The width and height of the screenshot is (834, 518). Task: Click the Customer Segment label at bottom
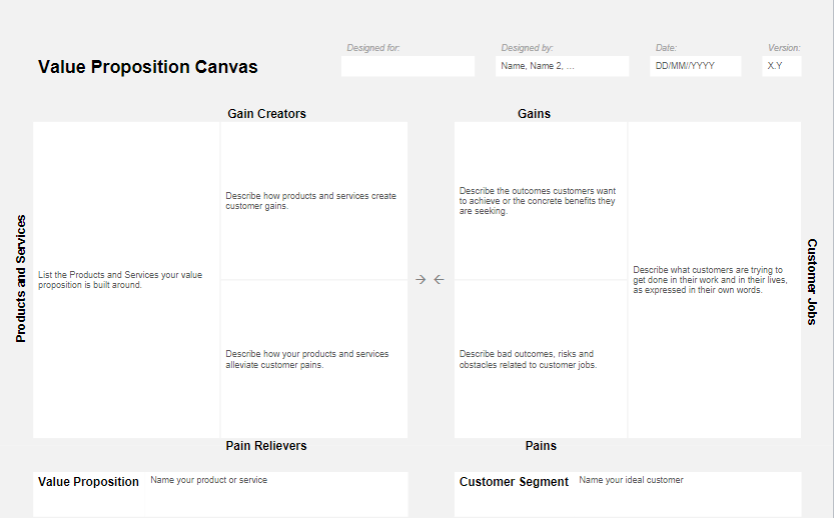[x=514, y=482]
